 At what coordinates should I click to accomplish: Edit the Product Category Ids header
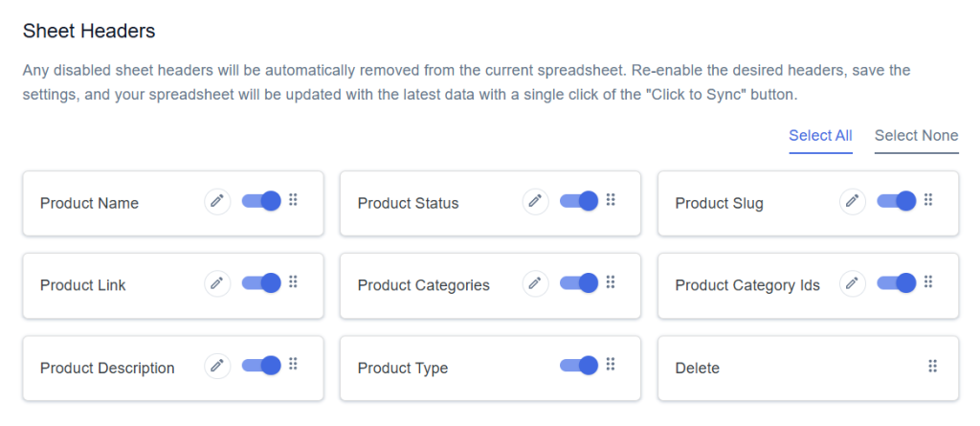(853, 283)
